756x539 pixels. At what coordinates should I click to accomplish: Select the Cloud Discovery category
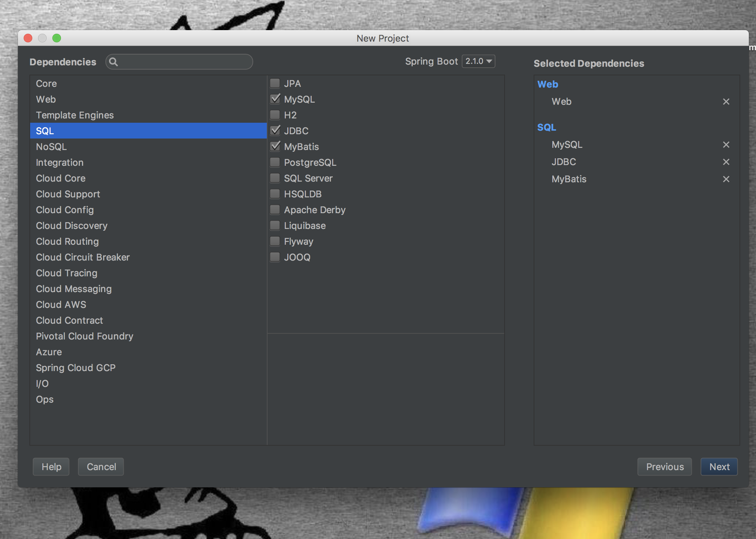pos(71,226)
